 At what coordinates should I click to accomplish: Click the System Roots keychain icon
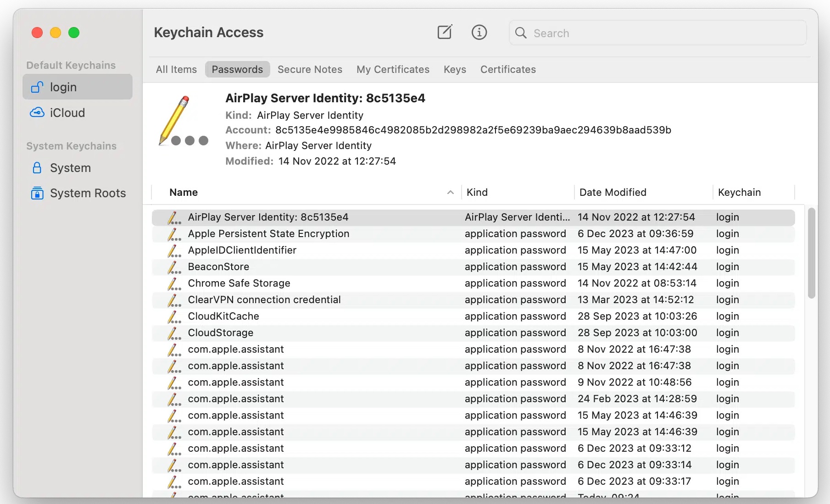[x=37, y=193]
